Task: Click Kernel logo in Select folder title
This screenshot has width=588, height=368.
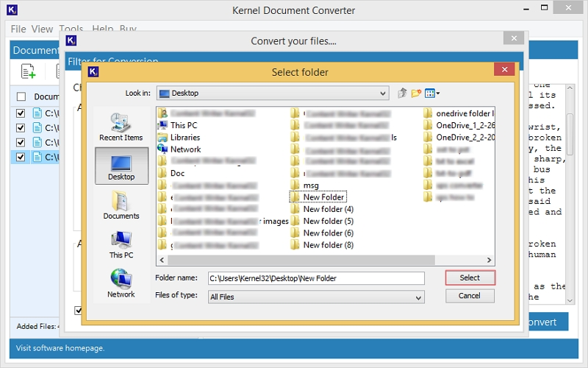Action: (93, 71)
